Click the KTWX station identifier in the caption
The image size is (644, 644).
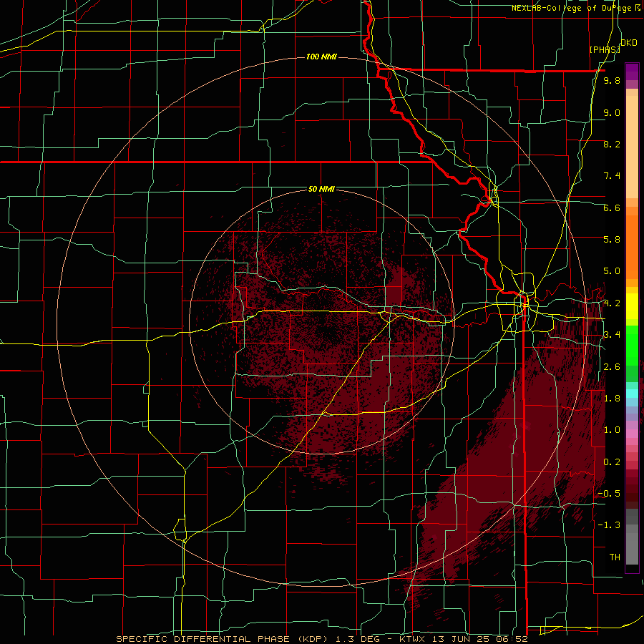tap(414, 639)
